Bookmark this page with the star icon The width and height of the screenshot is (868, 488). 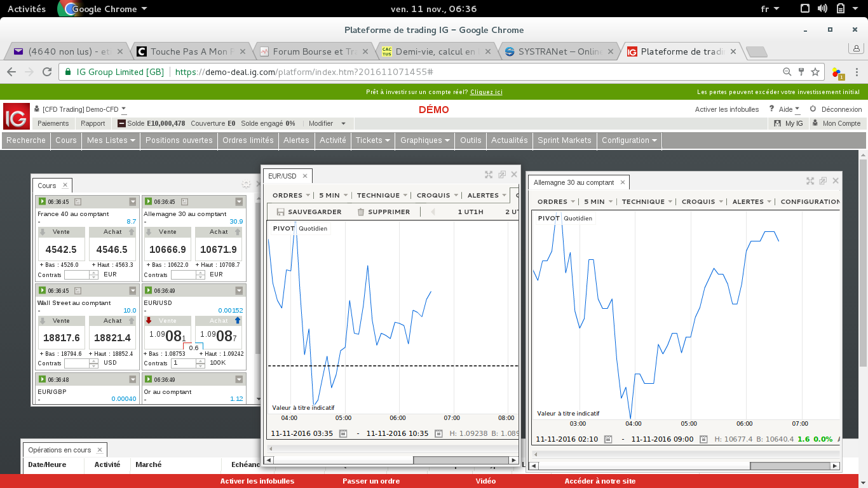(815, 72)
